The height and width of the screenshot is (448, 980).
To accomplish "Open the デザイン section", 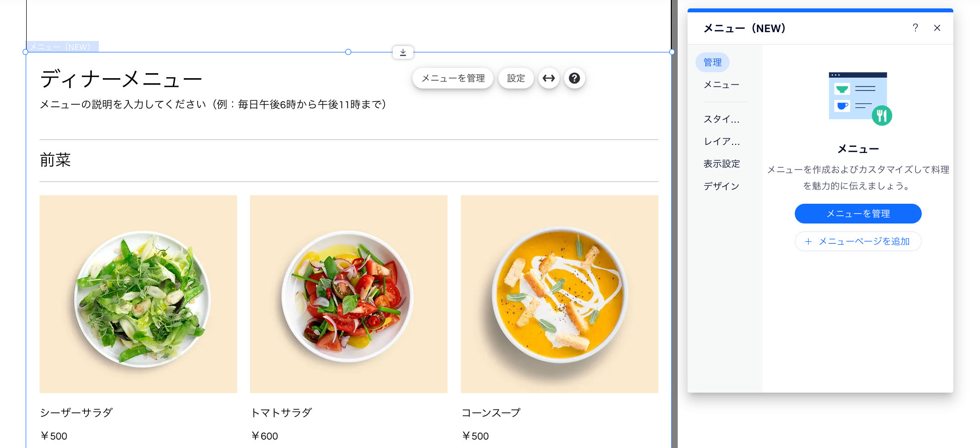I will pyautogui.click(x=721, y=185).
